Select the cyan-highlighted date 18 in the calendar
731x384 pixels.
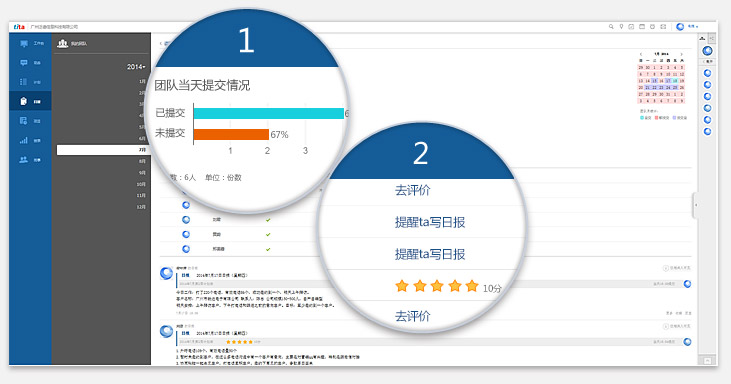[675, 81]
